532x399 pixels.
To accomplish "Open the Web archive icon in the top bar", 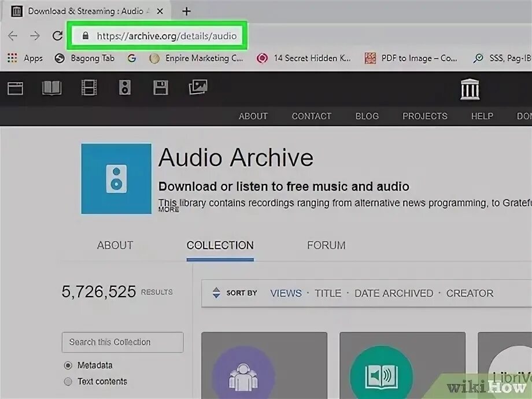I will point(15,88).
